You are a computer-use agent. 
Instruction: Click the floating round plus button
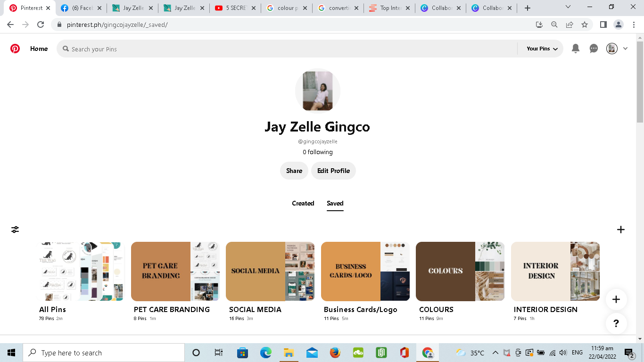point(616,299)
